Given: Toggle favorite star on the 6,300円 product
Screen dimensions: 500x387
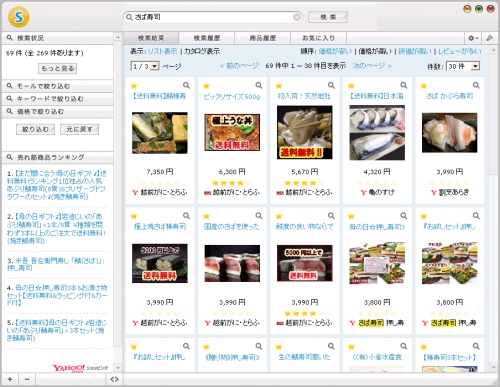Looking at the screenshot, I should (x=206, y=86).
